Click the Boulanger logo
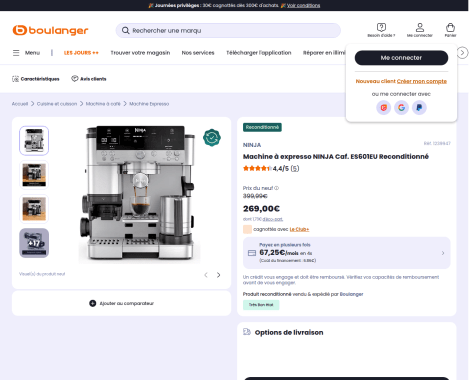Image resolution: width=475 pixels, height=380 pixels. coord(50,30)
